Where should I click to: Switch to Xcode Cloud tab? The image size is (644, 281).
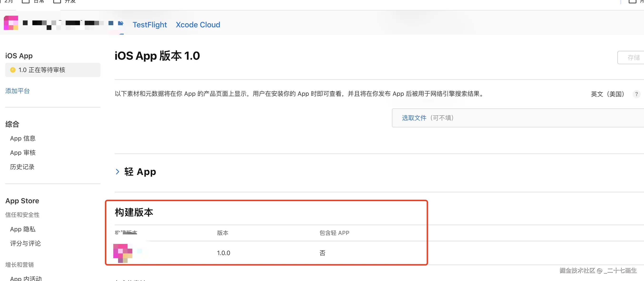tap(198, 25)
